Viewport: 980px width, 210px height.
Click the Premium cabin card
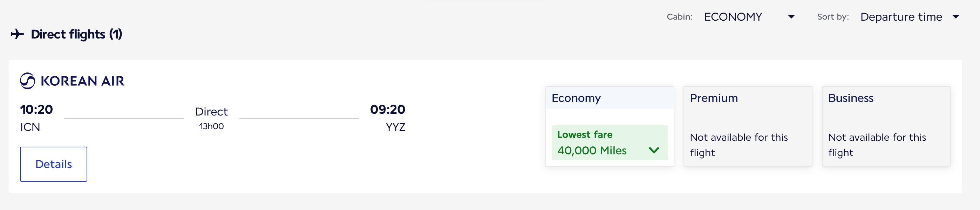click(748, 127)
